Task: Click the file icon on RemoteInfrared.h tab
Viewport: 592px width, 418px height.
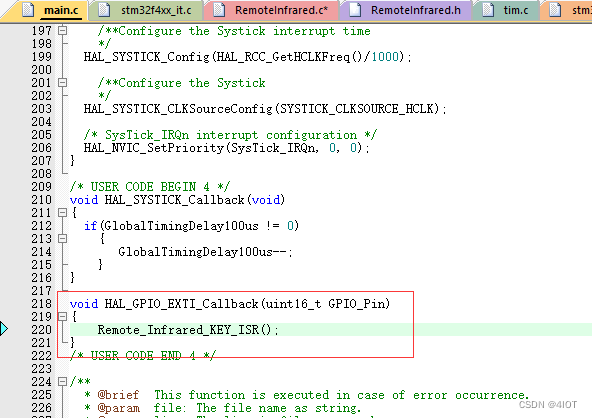Action: pyautogui.click(x=355, y=10)
